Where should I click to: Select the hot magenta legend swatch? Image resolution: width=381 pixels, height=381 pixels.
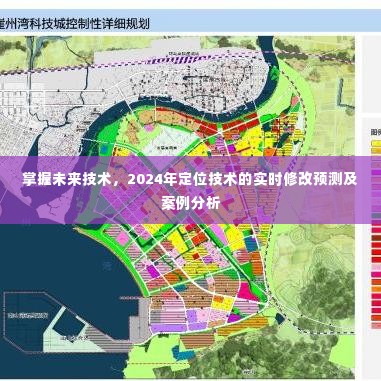[x=376, y=274]
